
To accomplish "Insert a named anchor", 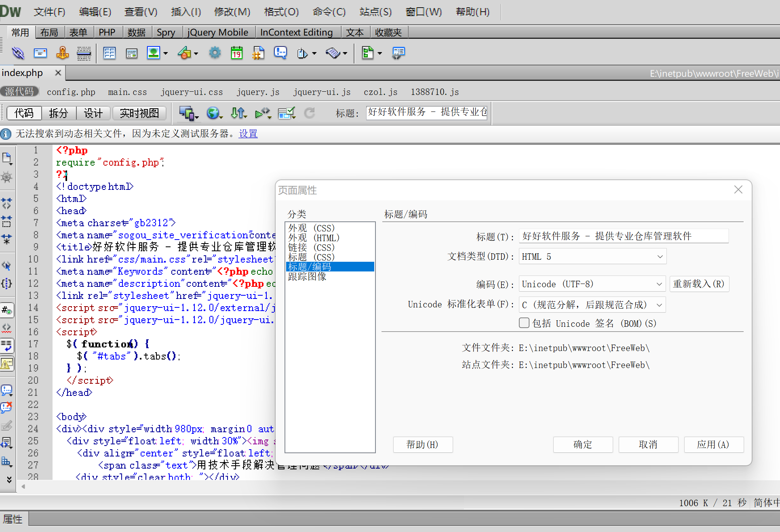I will (62, 53).
